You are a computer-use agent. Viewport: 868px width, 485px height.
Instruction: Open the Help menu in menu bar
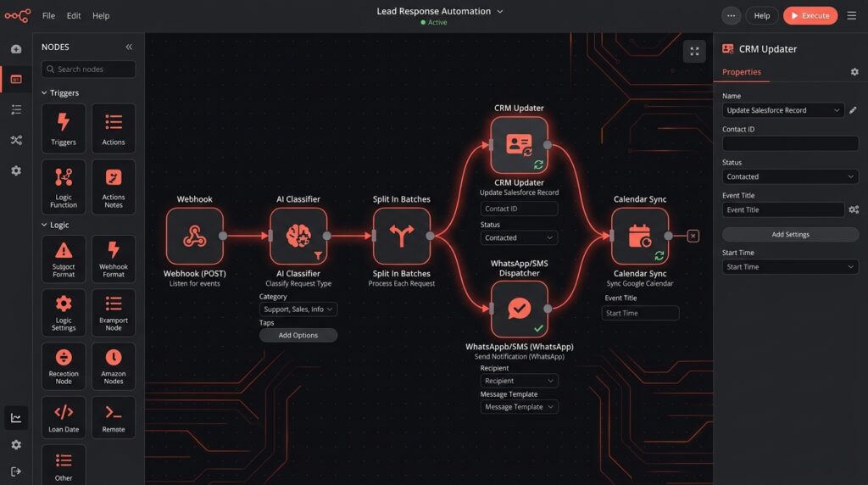coord(101,15)
